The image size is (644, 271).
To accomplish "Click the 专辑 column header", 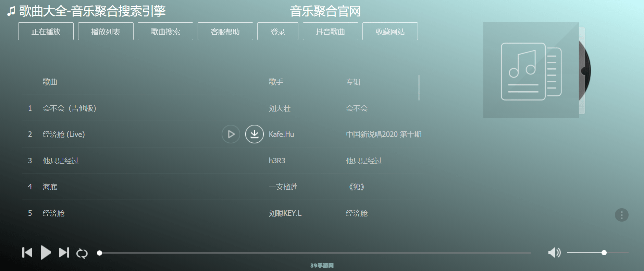I will point(353,82).
